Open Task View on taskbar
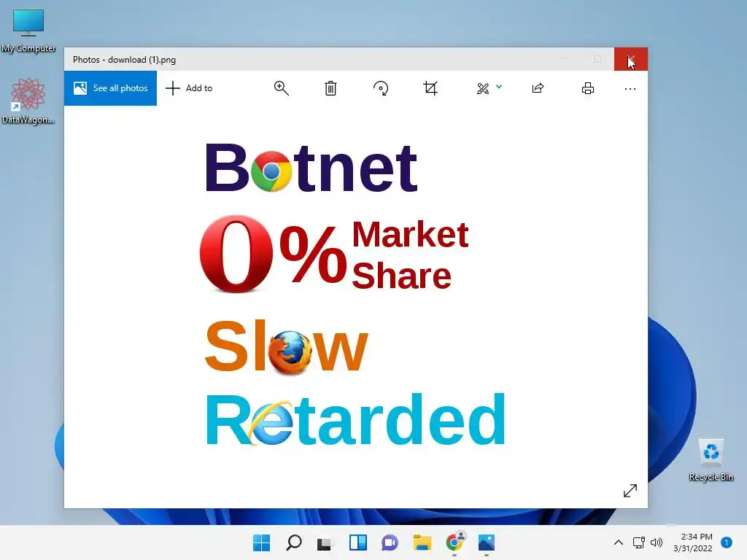 [325, 542]
